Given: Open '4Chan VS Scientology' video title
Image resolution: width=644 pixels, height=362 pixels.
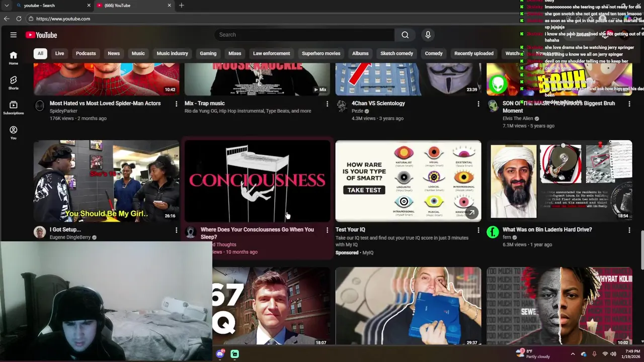Looking at the screenshot, I should pos(378,104).
